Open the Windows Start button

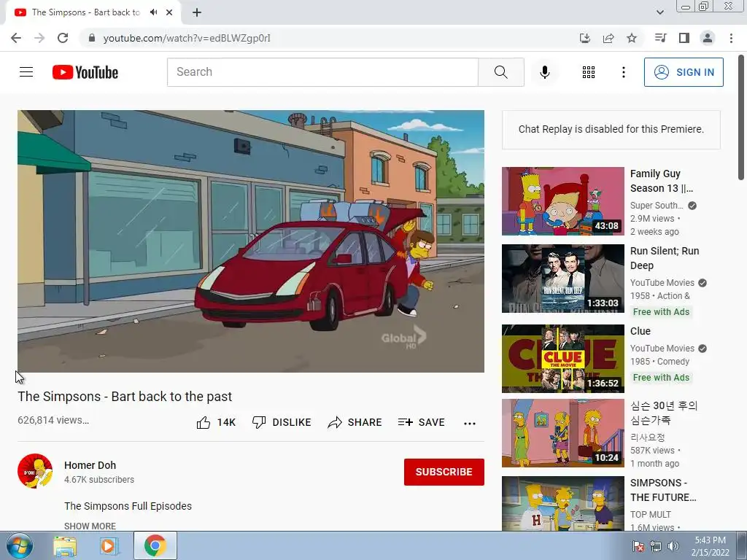coord(20,545)
